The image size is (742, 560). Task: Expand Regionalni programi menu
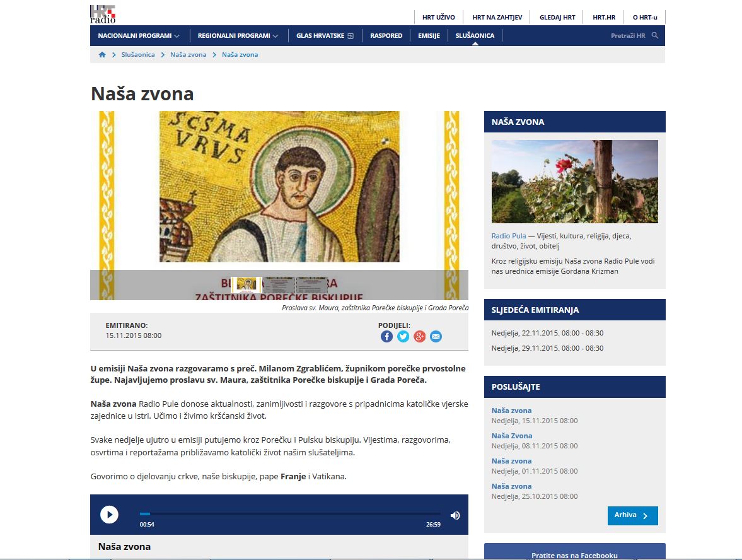238,35
